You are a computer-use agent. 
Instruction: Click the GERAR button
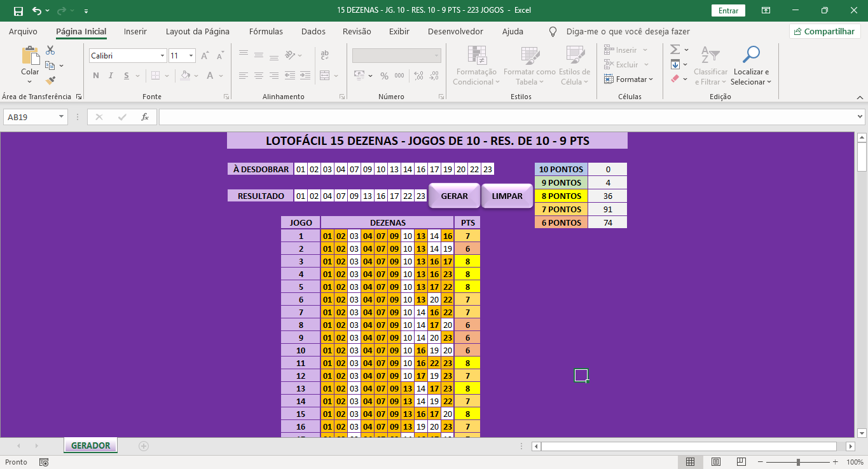pyautogui.click(x=454, y=196)
